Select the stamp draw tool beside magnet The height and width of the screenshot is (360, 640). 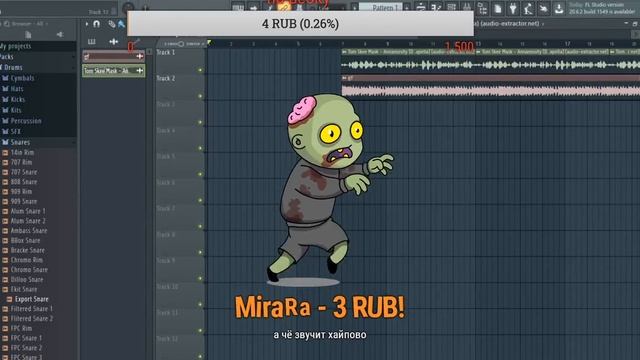[111, 24]
